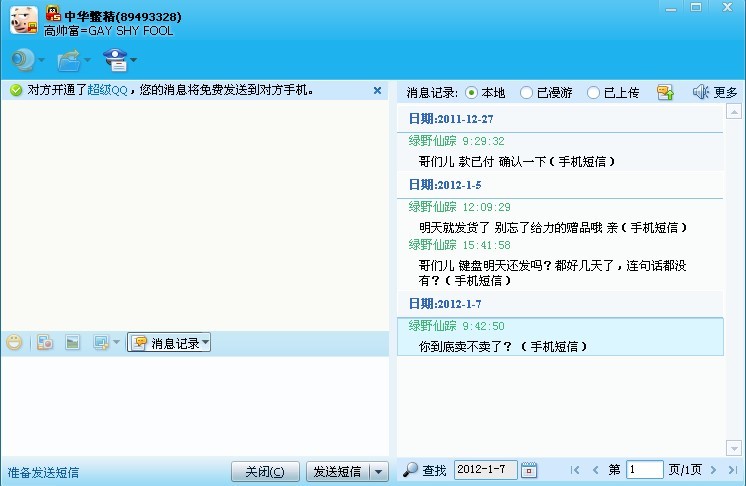Go to the first page of records

575,470
